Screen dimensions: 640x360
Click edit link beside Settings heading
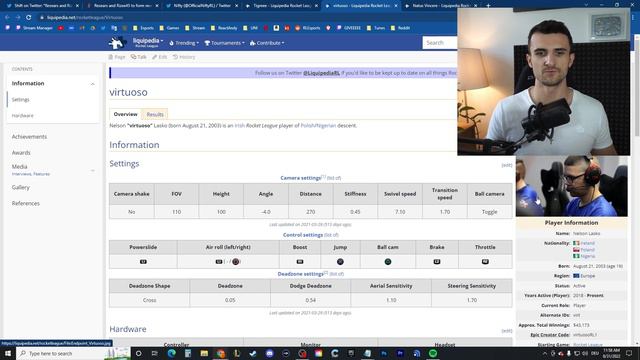point(507,165)
